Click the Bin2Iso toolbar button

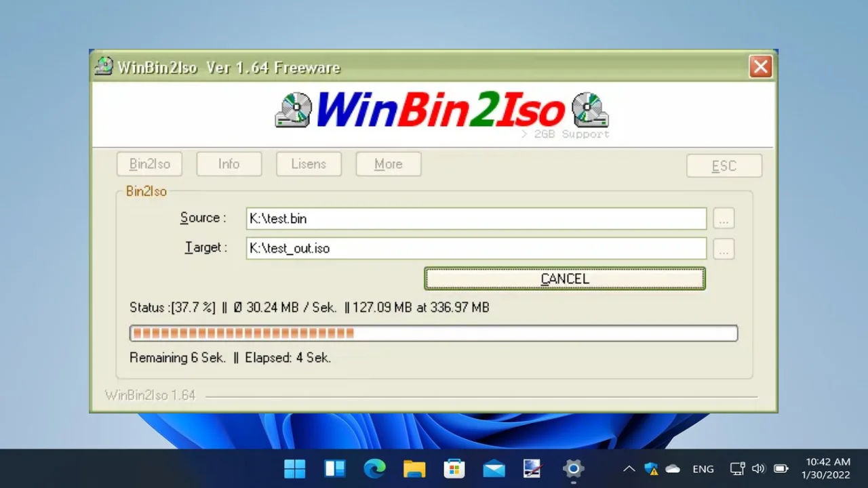click(x=149, y=164)
